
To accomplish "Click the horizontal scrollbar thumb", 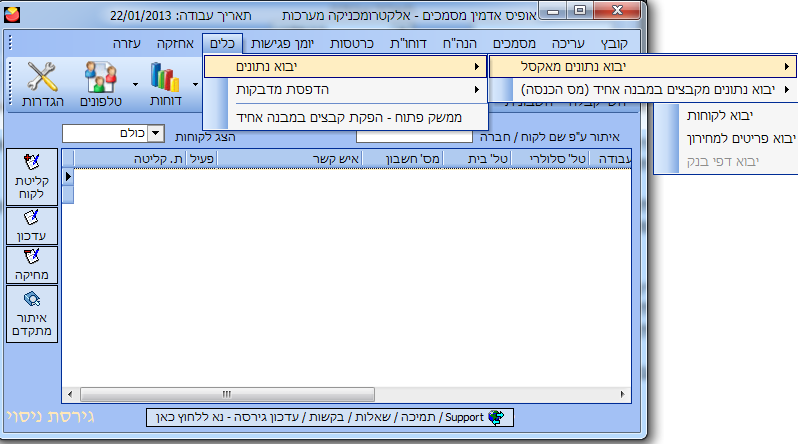I will [x=227, y=395].
